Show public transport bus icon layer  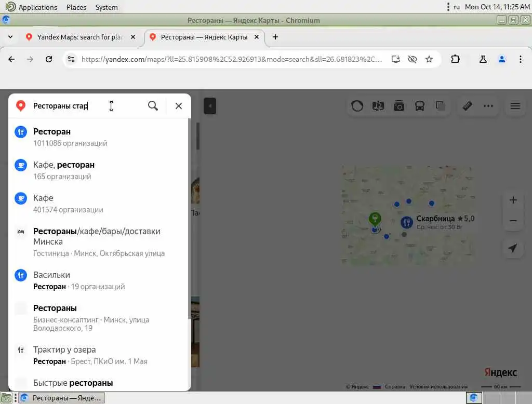420,106
